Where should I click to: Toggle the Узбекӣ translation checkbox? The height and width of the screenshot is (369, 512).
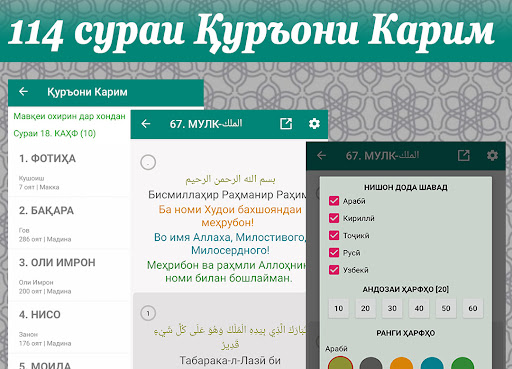[x=334, y=270]
